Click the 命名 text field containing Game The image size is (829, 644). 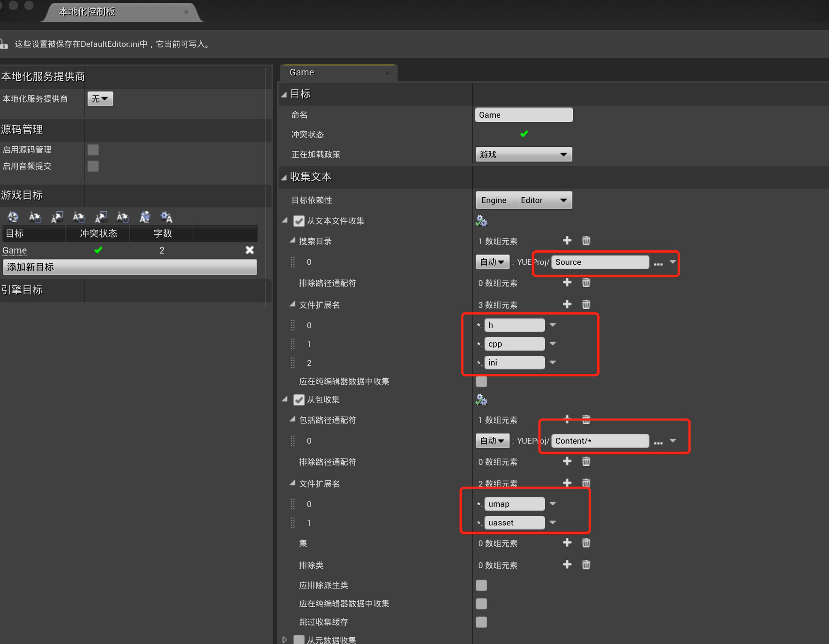[x=524, y=115]
